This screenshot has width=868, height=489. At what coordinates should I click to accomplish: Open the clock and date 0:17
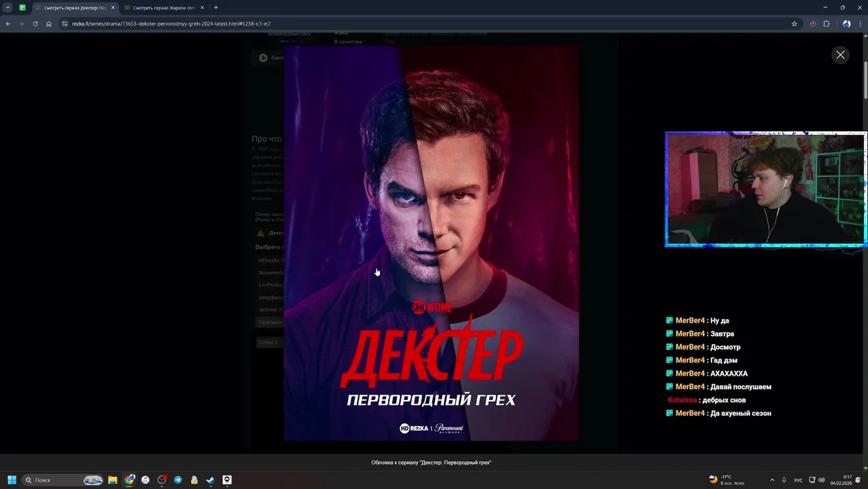coord(841,480)
